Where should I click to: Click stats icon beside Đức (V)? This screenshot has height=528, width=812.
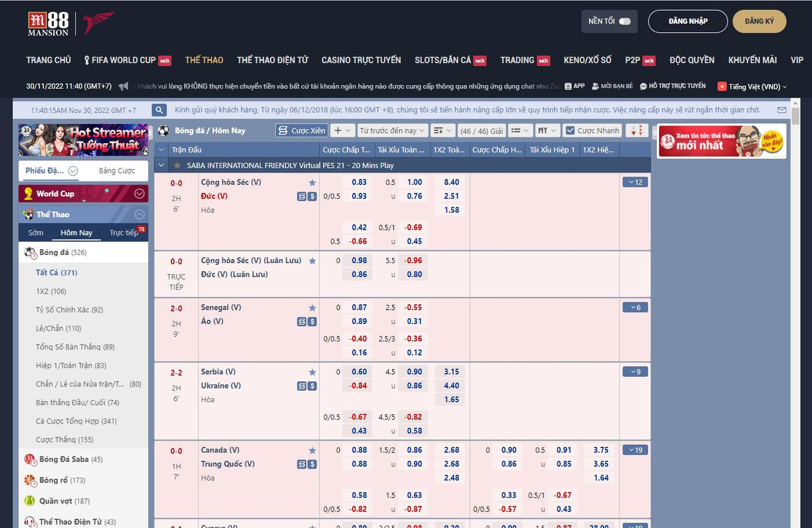point(301,196)
